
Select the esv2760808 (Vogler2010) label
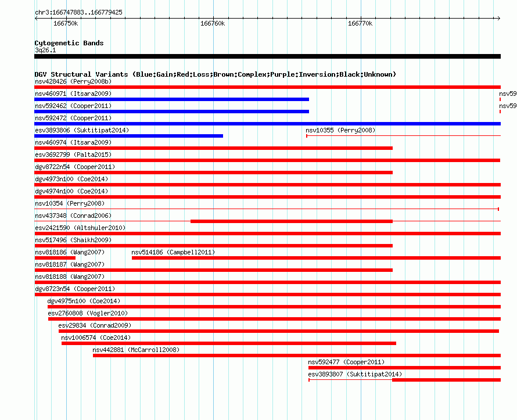88,313
